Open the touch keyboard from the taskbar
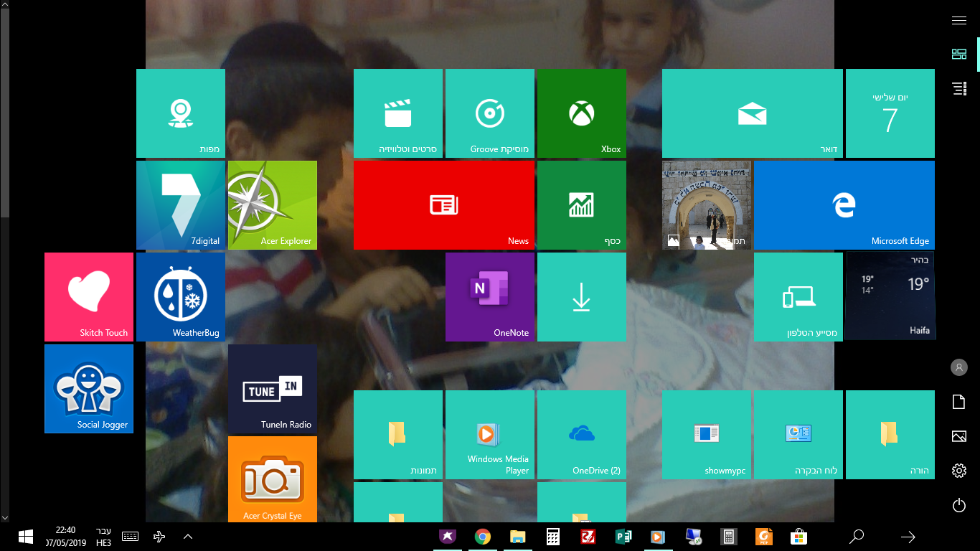980x551 pixels. pyautogui.click(x=130, y=537)
